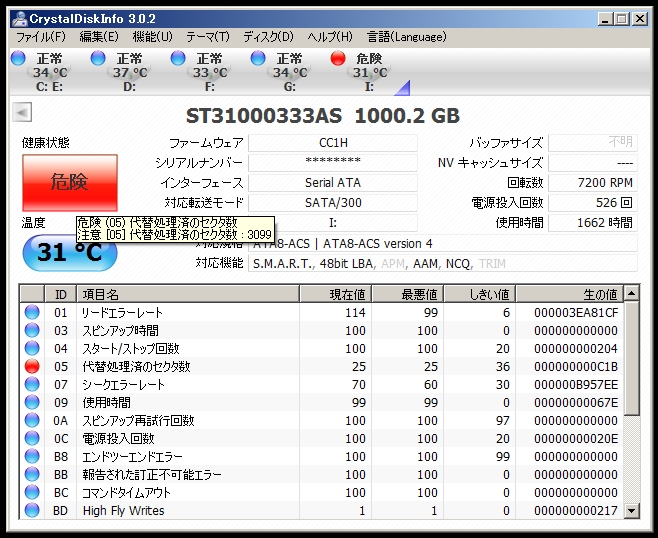
Task: Click raw value 000000000217
Action: pyautogui.click(x=576, y=511)
